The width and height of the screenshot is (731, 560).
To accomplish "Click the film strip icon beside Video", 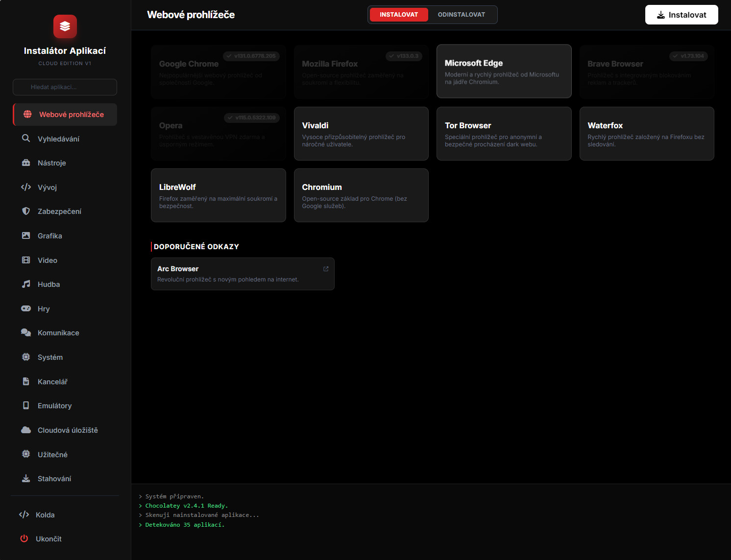I will 26,260.
